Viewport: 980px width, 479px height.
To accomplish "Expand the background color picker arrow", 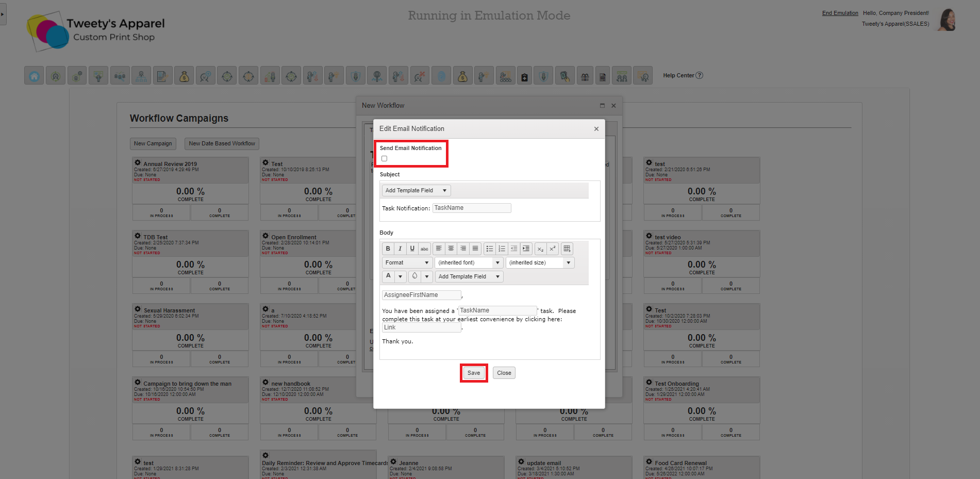I will point(427,276).
